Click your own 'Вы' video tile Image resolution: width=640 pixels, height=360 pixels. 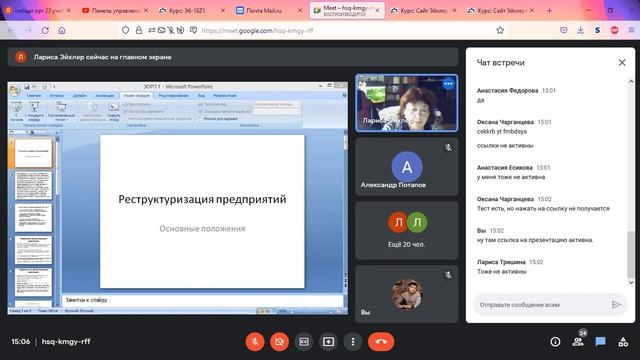(407, 294)
